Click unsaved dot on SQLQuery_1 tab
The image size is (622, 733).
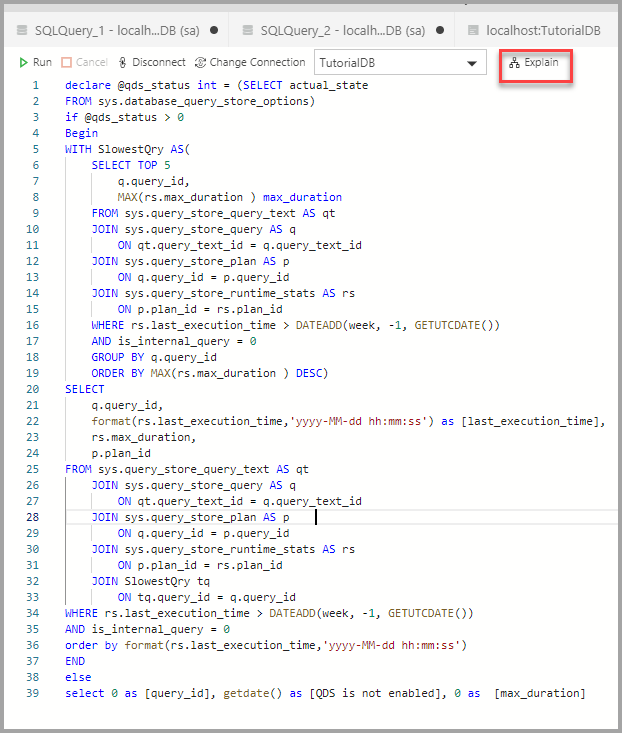click(214, 30)
